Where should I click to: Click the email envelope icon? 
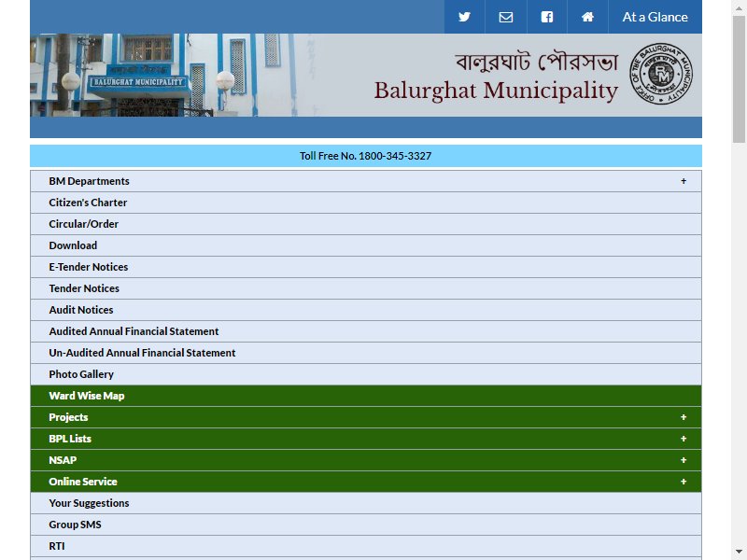pos(506,17)
